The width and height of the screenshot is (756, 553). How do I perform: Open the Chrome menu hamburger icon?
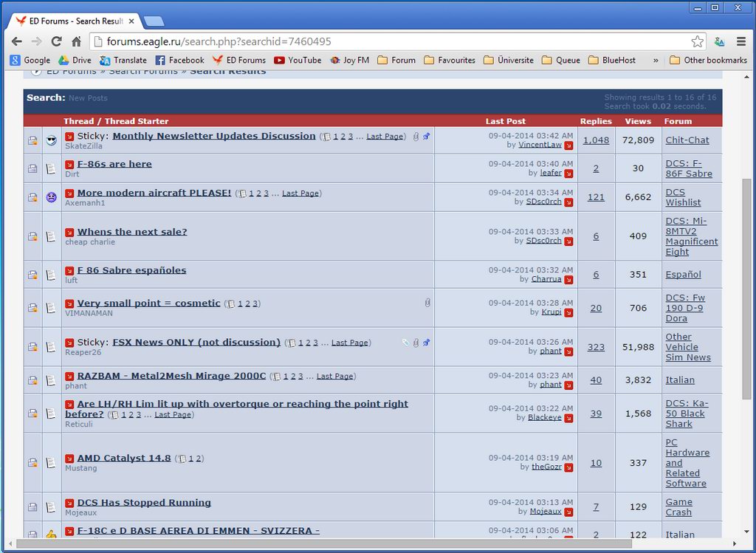coord(741,41)
